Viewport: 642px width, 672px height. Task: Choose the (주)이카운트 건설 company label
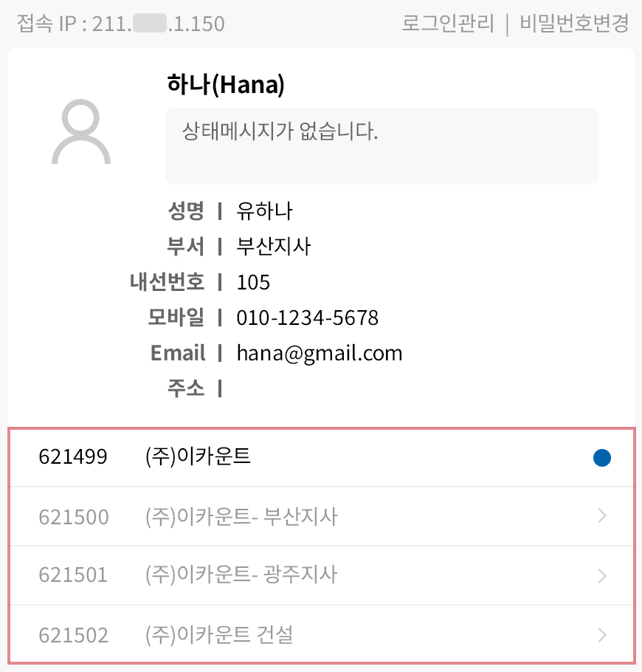[219, 634]
